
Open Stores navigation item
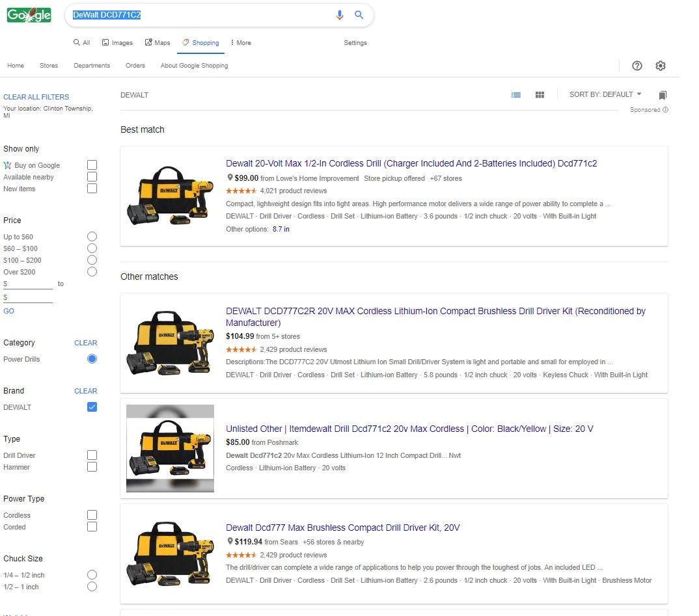tap(49, 66)
